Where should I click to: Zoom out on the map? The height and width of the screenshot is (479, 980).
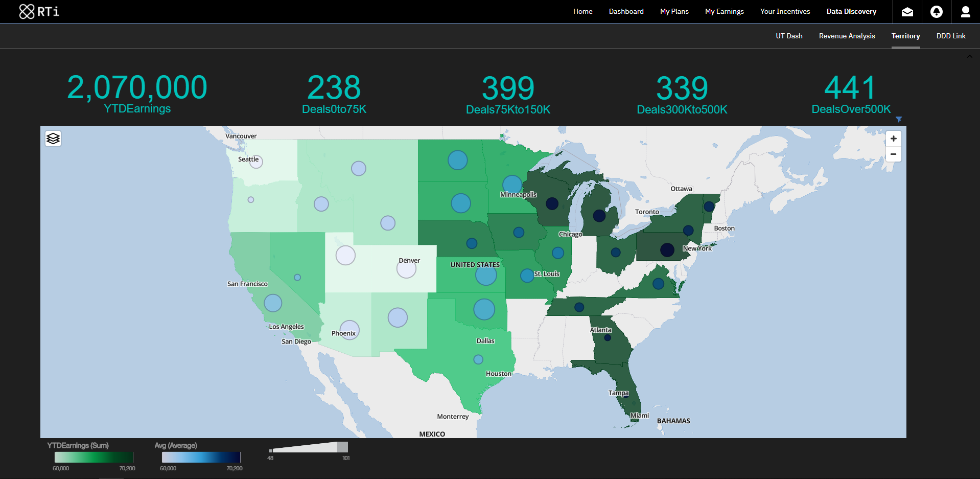(893, 154)
